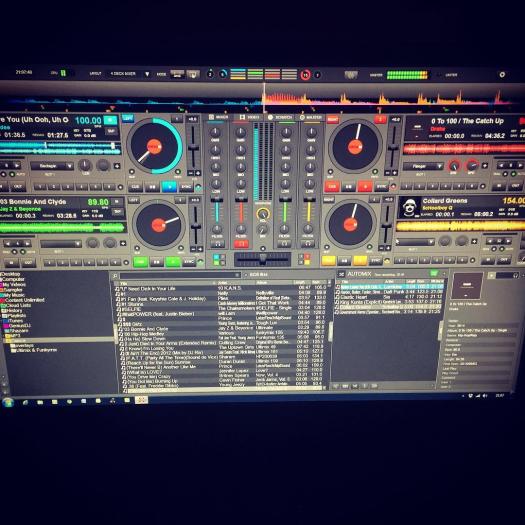
Task: Click the green button in the AUTOMIX header
Action: [x=434, y=273]
